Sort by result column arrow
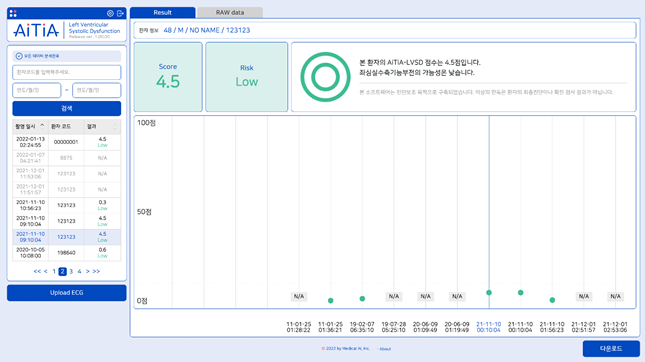The height and width of the screenshot is (362, 645). [115, 126]
